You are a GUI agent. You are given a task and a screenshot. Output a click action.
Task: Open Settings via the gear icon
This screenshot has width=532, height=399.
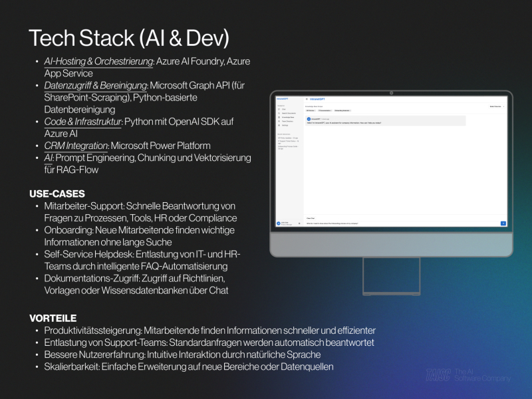279,125
